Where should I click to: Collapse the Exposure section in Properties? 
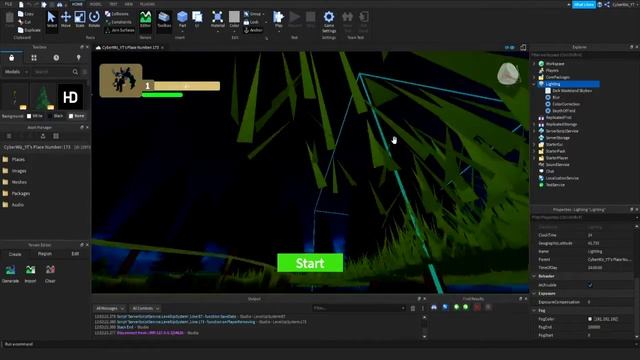pyautogui.click(x=534, y=293)
